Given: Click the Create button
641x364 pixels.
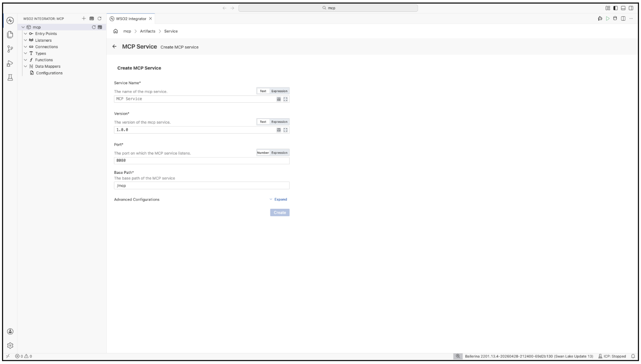Looking at the screenshot, I should point(280,212).
